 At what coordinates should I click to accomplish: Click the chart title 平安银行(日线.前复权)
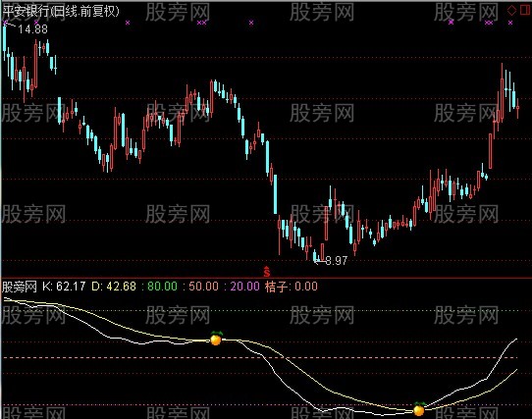pyautogui.click(x=61, y=11)
